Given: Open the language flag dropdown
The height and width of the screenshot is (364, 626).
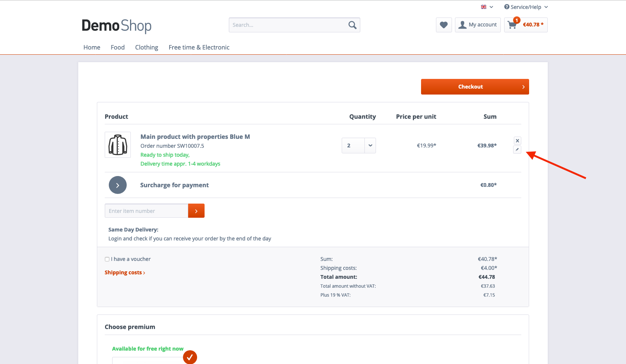Looking at the screenshot, I should (487, 7).
